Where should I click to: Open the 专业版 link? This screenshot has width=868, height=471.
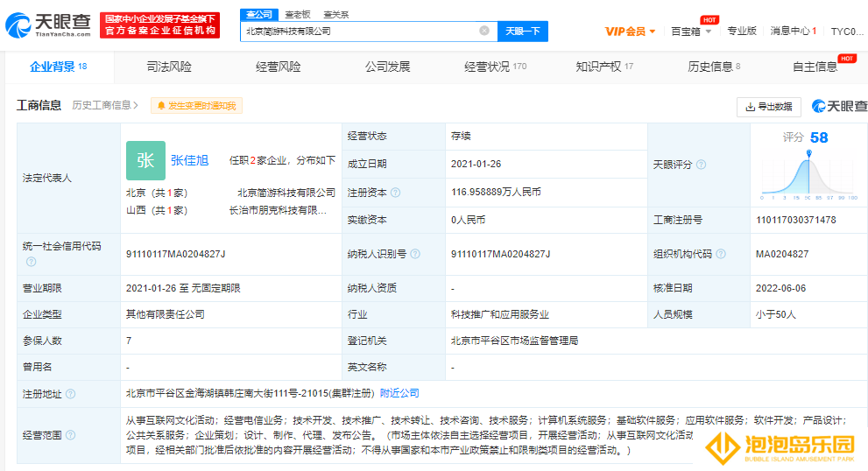coord(741,31)
